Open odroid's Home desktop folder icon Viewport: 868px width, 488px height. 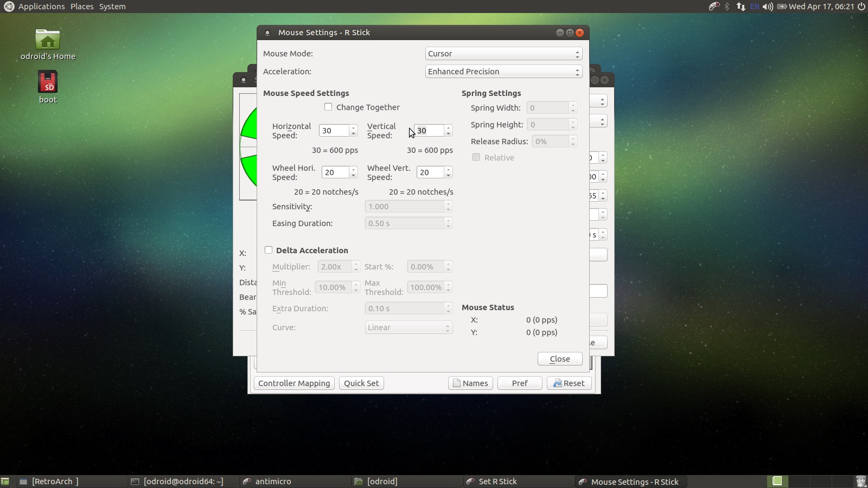48,40
